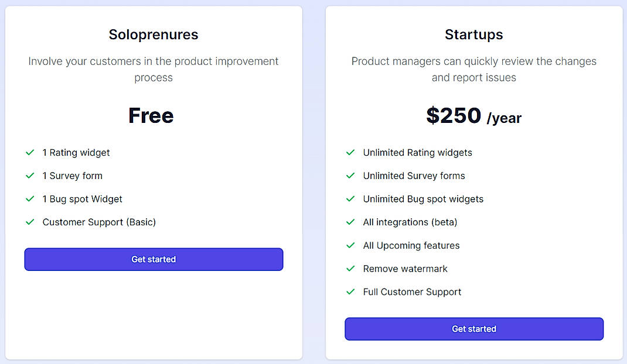Click the Free price label

click(151, 116)
